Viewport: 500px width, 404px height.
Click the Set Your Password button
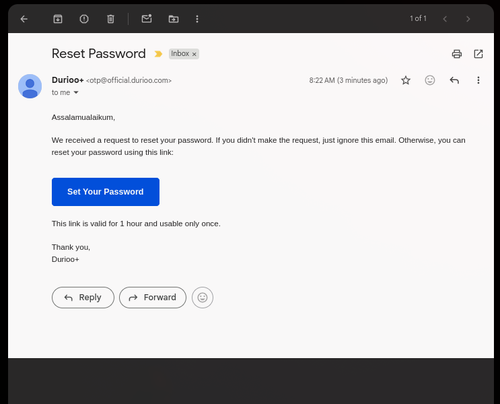click(105, 192)
